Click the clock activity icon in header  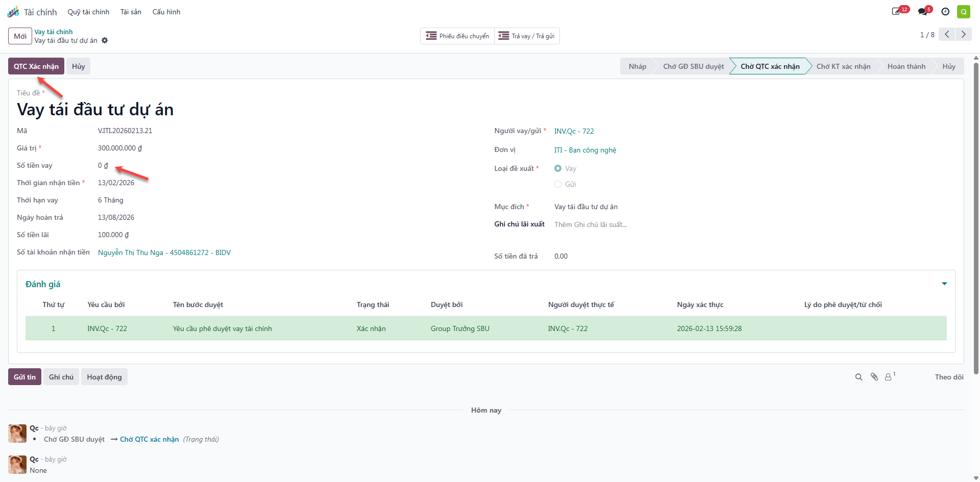pos(945,12)
